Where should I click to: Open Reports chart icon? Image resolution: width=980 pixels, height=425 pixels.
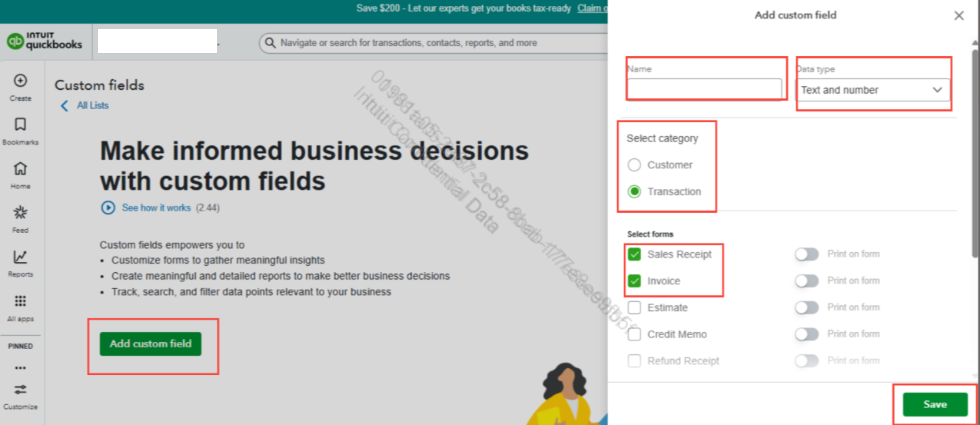20,257
